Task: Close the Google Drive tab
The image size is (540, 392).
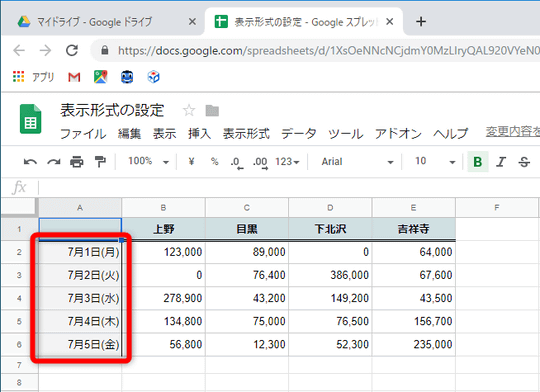Action: [193, 22]
